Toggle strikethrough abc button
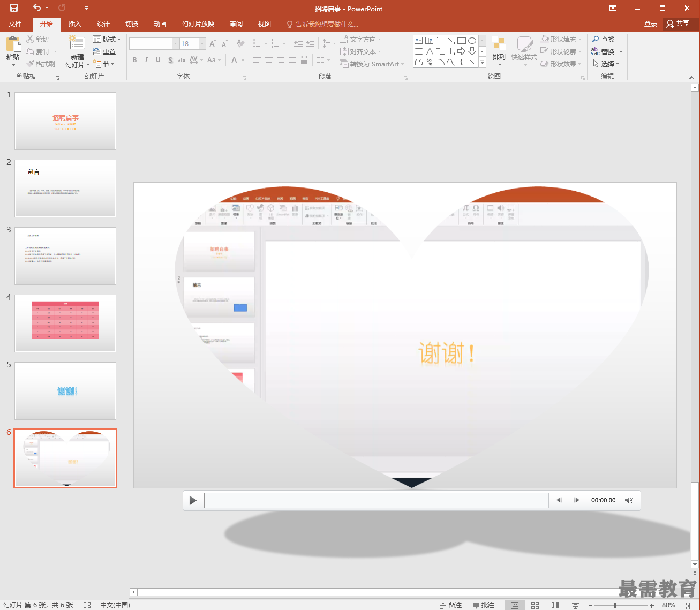The width and height of the screenshot is (700, 610). point(182,60)
